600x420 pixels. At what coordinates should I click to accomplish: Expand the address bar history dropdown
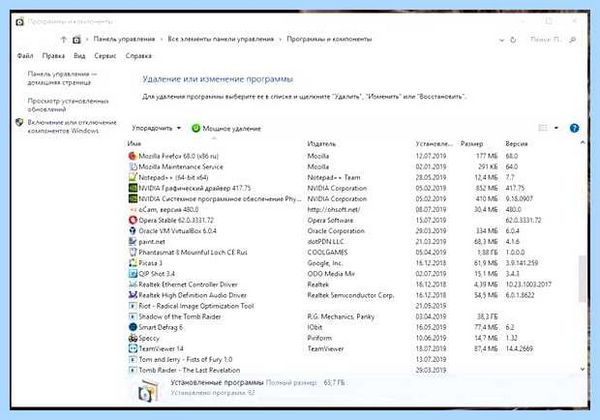[x=501, y=40]
